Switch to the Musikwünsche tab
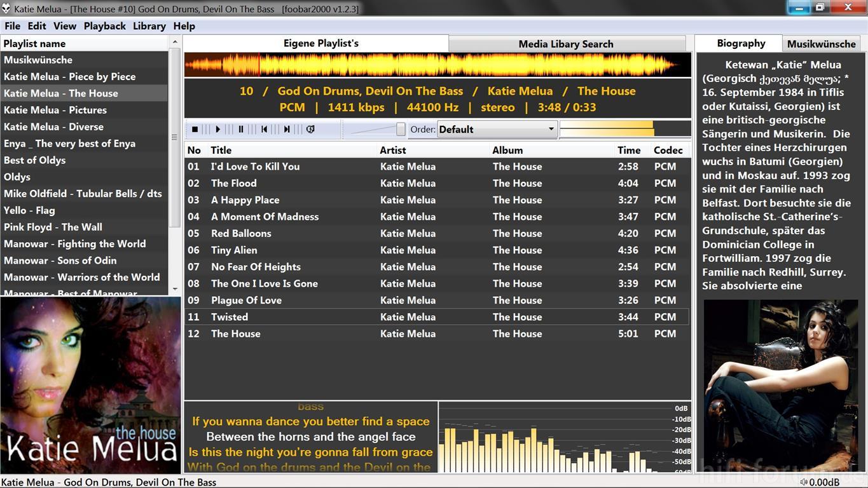The width and height of the screenshot is (868, 488). point(821,44)
